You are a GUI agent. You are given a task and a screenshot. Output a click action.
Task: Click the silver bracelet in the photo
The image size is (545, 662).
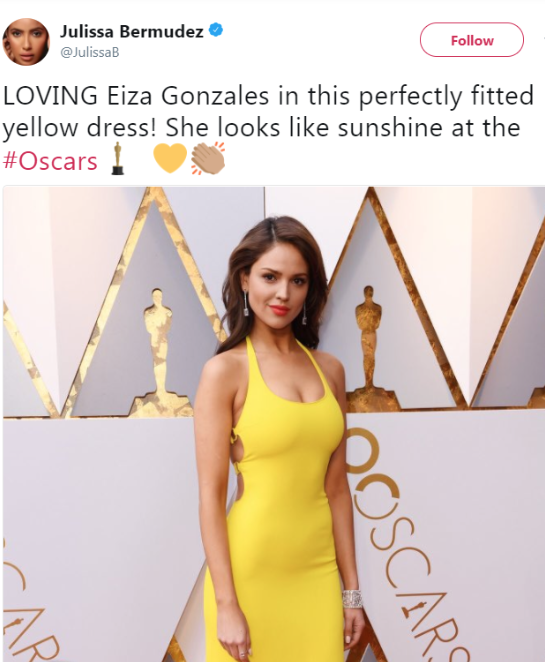click(352, 599)
